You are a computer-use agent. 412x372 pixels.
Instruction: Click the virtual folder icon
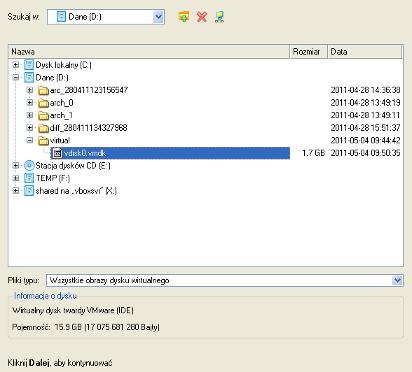point(43,141)
